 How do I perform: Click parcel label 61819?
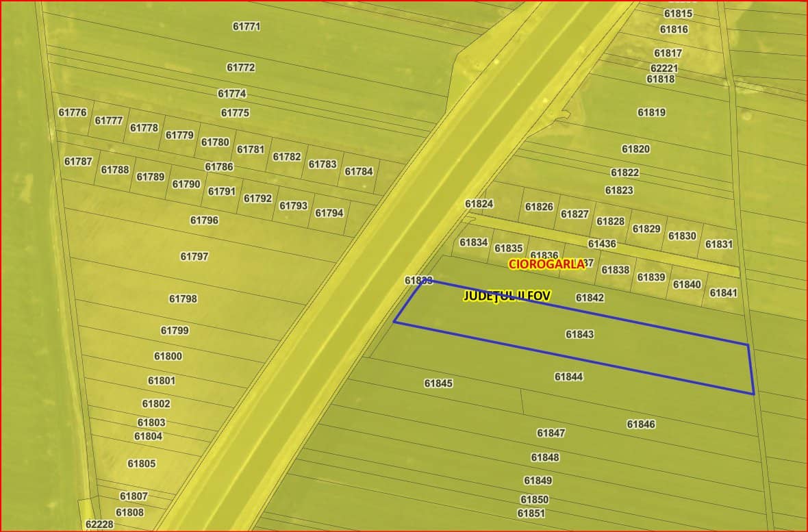coord(651,112)
